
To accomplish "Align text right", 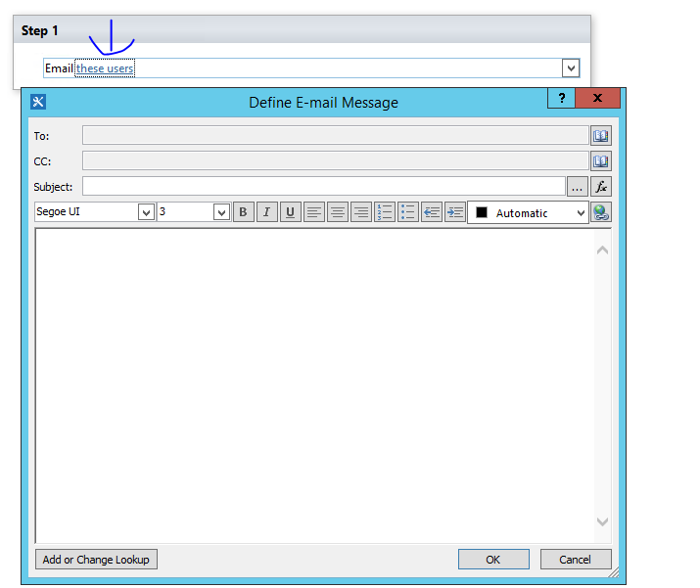I will [361, 212].
